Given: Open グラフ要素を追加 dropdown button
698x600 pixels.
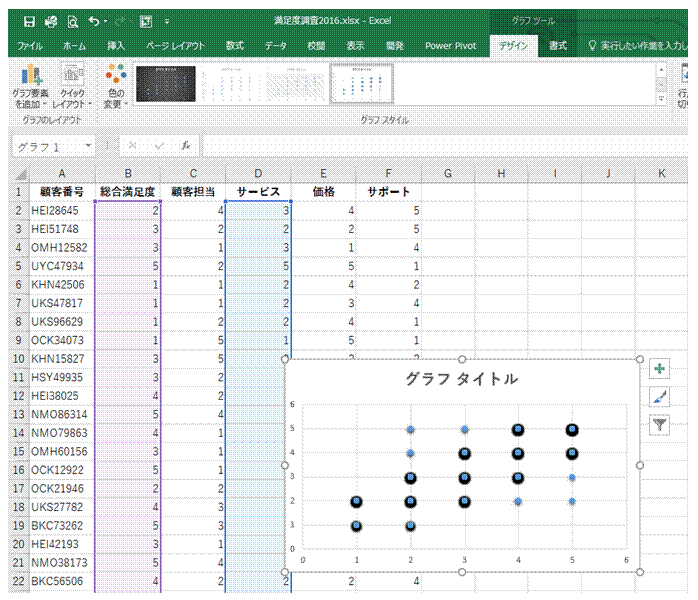Looking at the screenshot, I should [30, 86].
